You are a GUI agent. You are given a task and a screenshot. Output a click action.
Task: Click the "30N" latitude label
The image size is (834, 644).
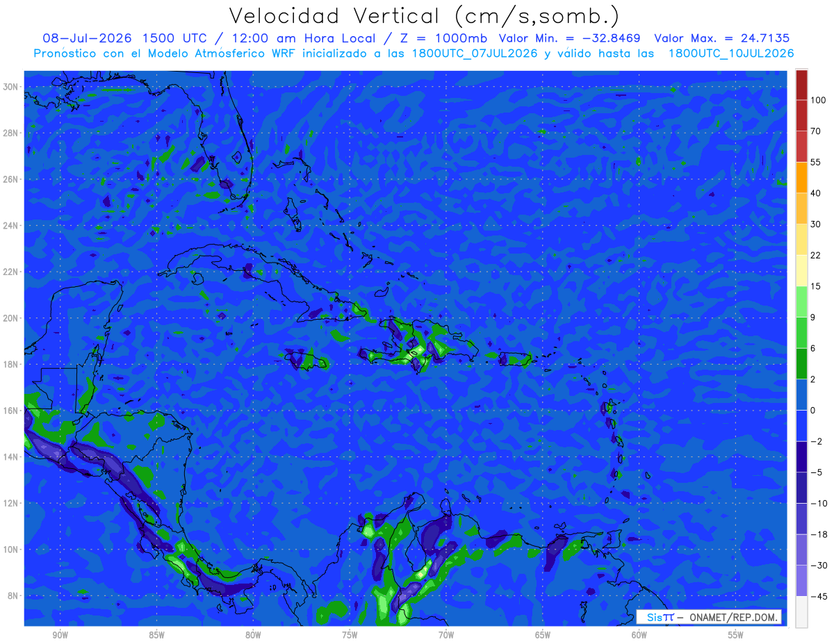click(11, 87)
